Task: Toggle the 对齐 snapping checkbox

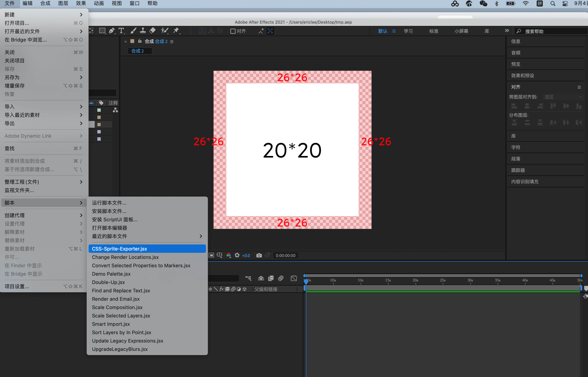Action: [233, 31]
